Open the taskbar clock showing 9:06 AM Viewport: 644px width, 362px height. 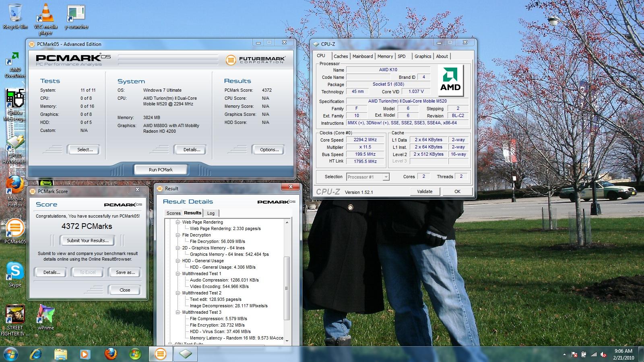pos(623,354)
